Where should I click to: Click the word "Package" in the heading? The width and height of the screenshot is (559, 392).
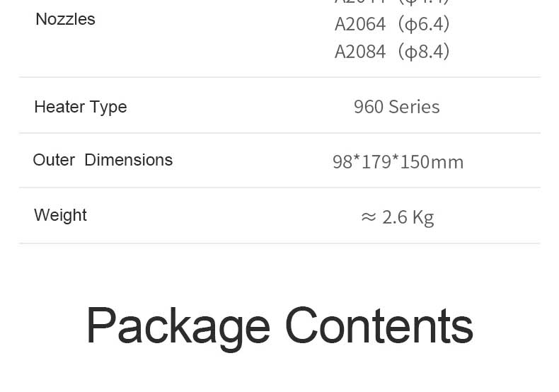[x=178, y=326]
